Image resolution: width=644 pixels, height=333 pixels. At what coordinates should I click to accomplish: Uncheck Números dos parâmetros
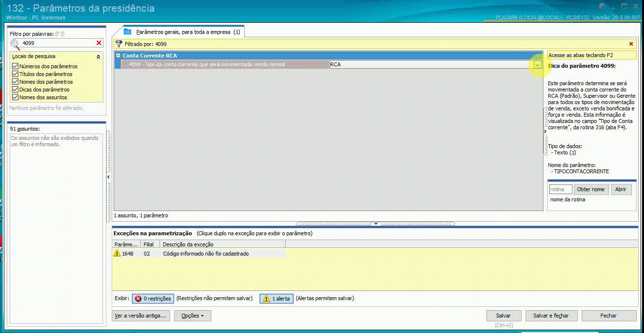(15, 66)
